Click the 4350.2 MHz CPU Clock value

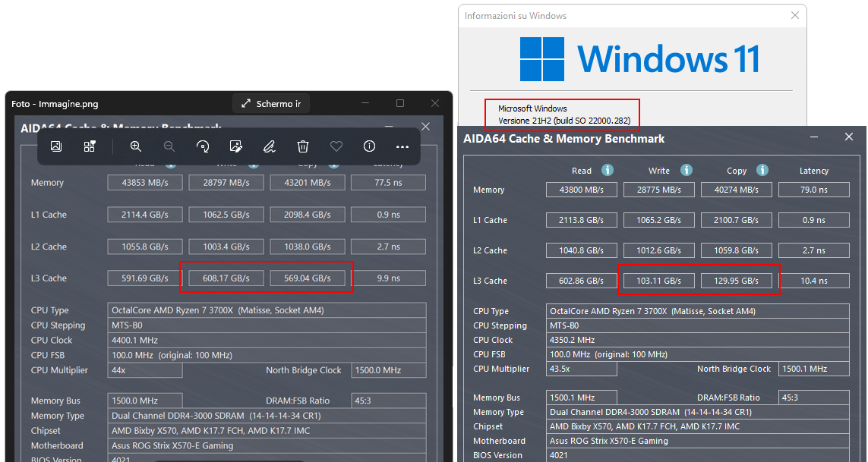(697, 341)
